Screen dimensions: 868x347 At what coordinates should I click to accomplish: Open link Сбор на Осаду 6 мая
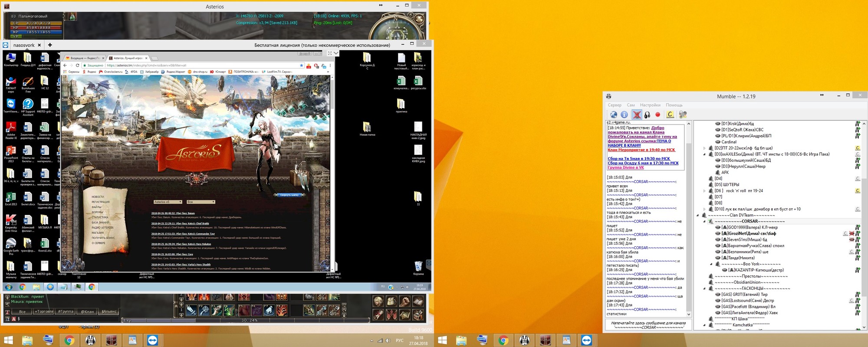coord(643,163)
